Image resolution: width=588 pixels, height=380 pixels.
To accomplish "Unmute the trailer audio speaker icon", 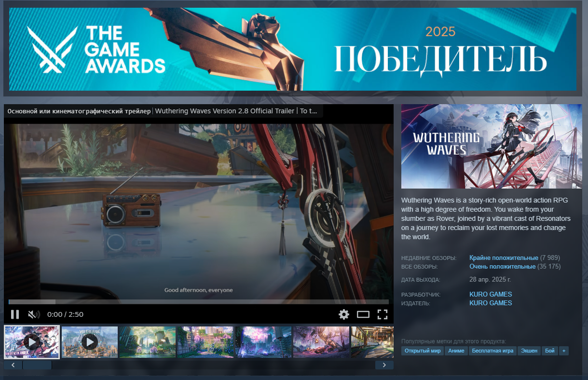I will (34, 314).
